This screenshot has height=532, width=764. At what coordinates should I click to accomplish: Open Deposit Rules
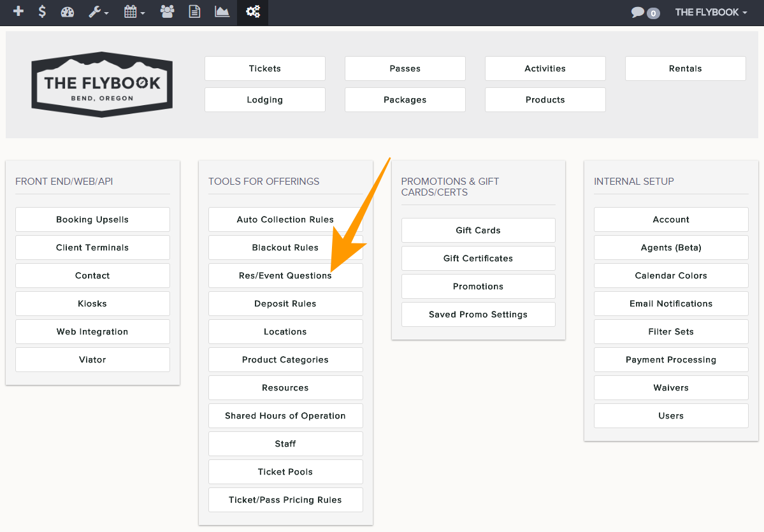pos(285,303)
